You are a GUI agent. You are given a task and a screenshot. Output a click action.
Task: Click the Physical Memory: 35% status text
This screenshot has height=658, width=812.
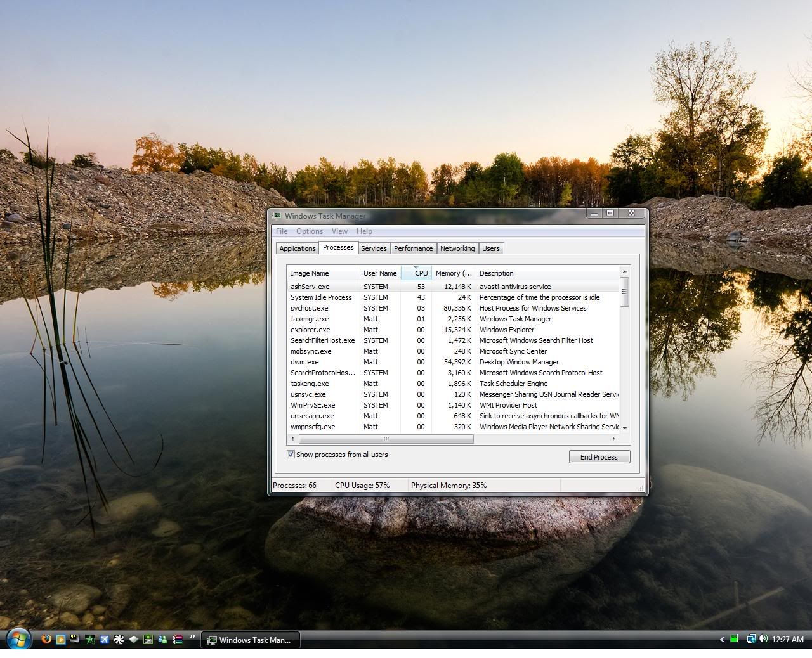point(449,486)
